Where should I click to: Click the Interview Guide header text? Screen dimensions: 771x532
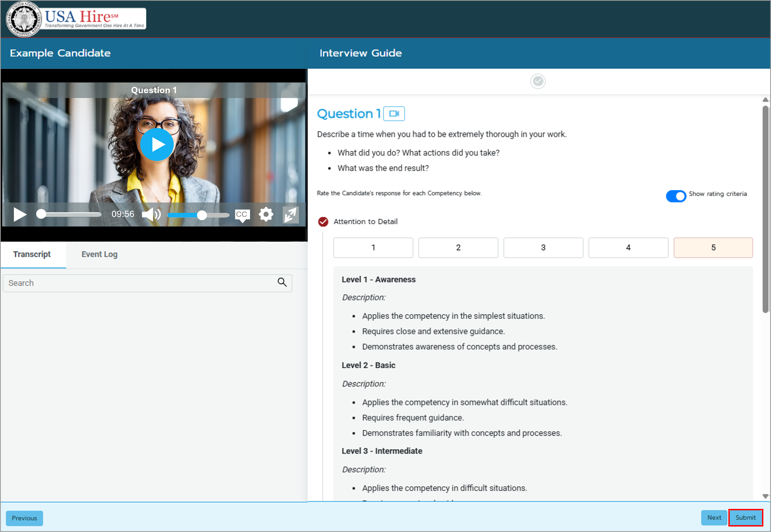click(x=361, y=53)
